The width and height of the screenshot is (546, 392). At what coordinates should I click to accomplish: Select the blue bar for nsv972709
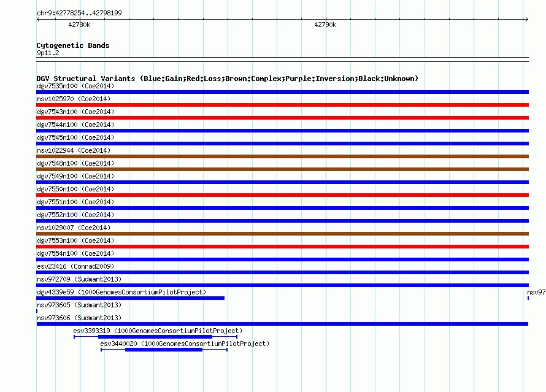tap(282, 285)
